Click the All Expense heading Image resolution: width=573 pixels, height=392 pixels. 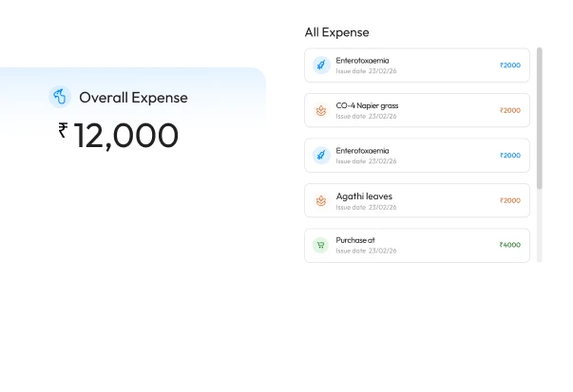(x=337, y=32)
